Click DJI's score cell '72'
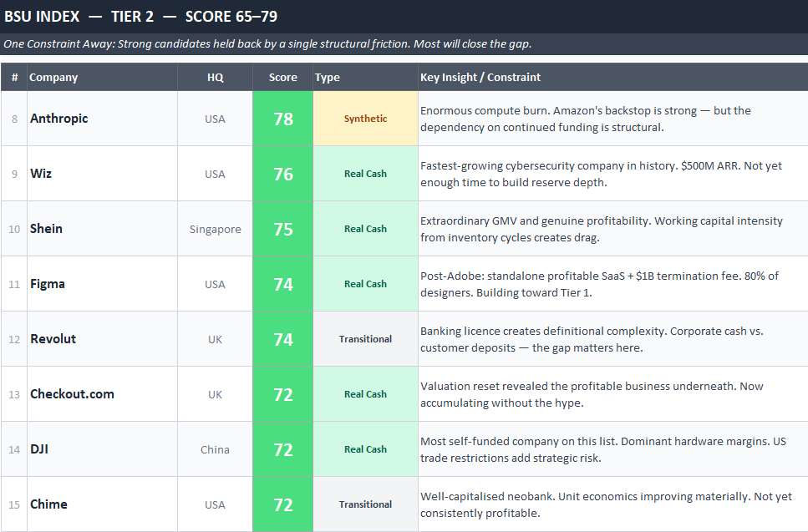Image resolution: width=808 pixels, height=532 pixels. pyautogui.click(x=283, y=449)
